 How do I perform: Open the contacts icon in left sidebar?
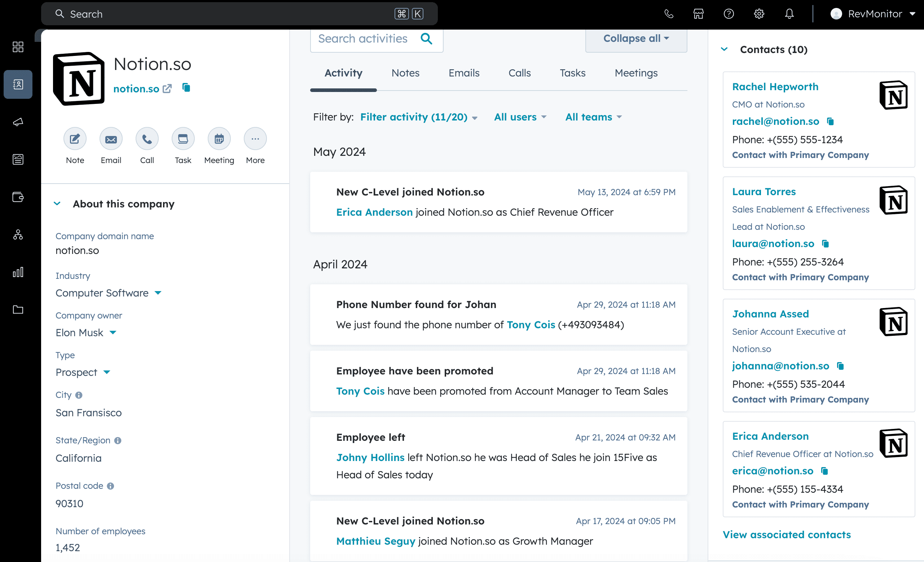tap(18, 84)
